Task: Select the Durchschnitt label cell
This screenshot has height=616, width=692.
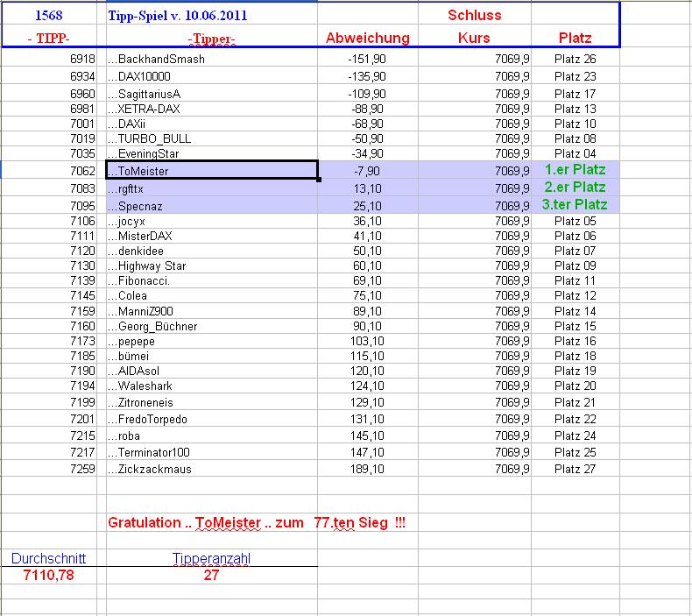Action: (49, 558)
